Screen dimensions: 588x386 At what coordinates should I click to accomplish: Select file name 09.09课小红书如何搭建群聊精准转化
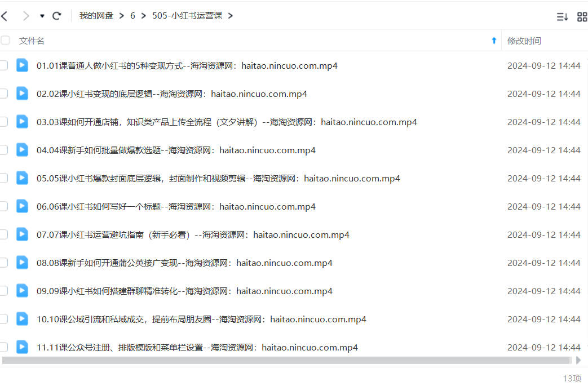click(184, 291)
